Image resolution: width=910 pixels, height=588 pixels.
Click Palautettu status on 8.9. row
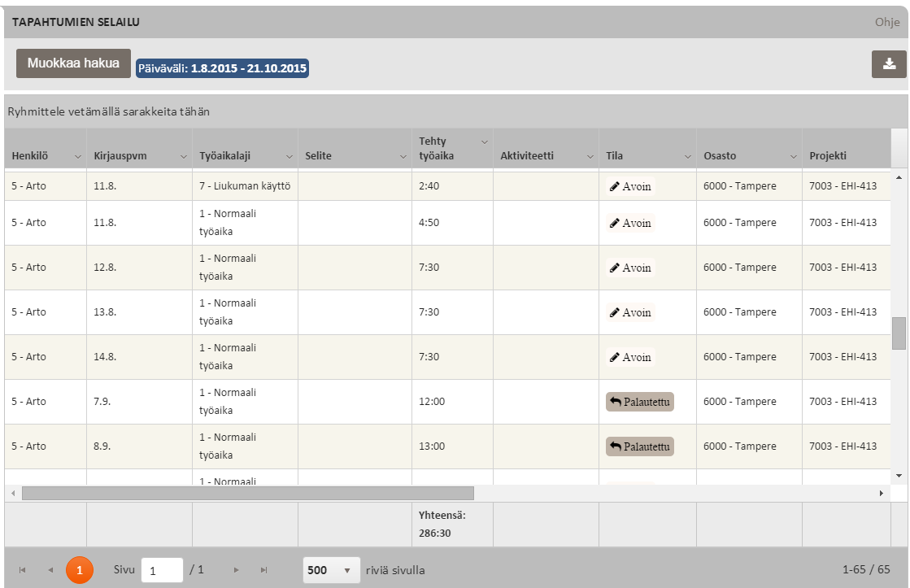click(x=640, y=446)
